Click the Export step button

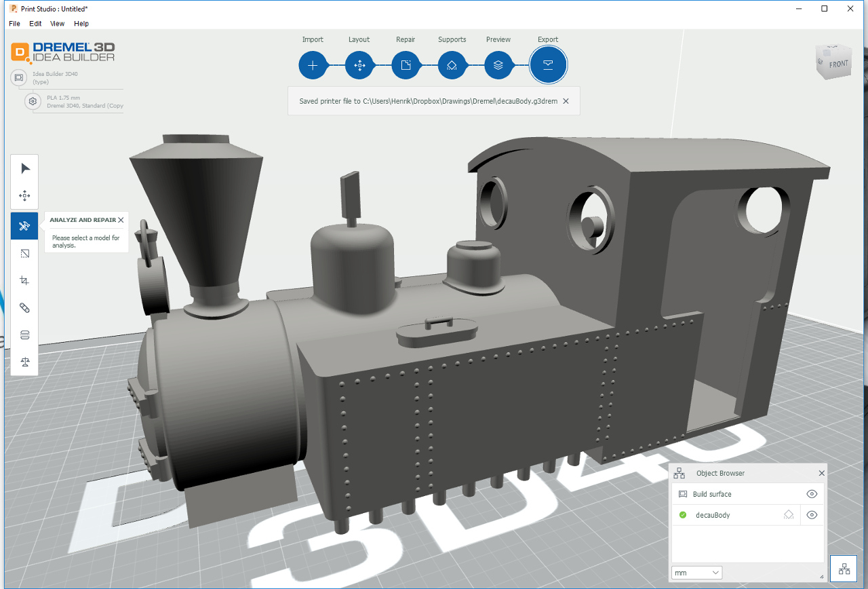548,65
